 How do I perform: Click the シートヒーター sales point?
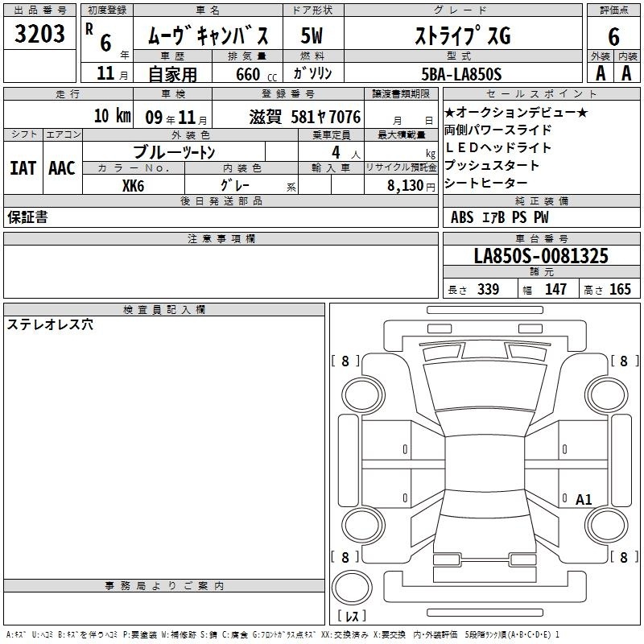point(485,184)
